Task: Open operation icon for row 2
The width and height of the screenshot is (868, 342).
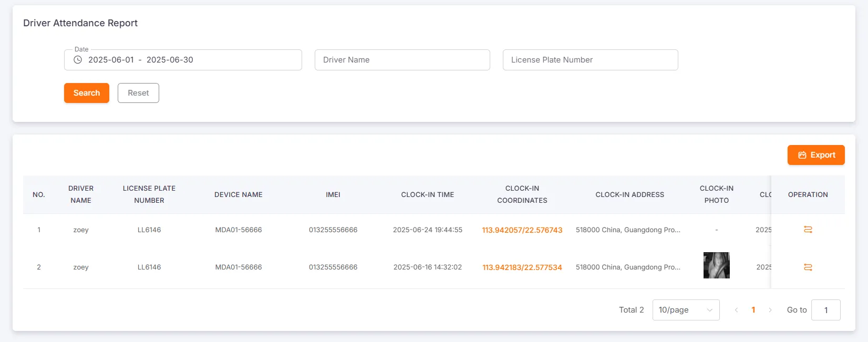Action: [x=808, y=267]
